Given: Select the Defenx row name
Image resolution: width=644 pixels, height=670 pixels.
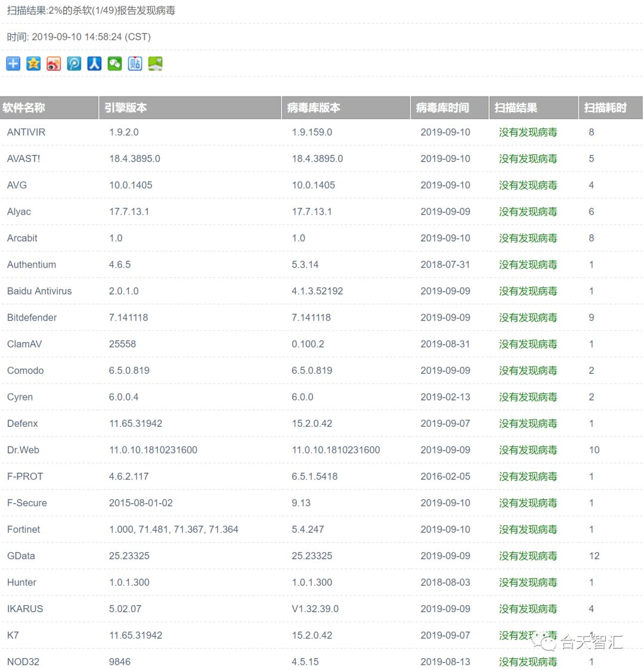Looking at the screenshot, I should [x=23, y=423].
